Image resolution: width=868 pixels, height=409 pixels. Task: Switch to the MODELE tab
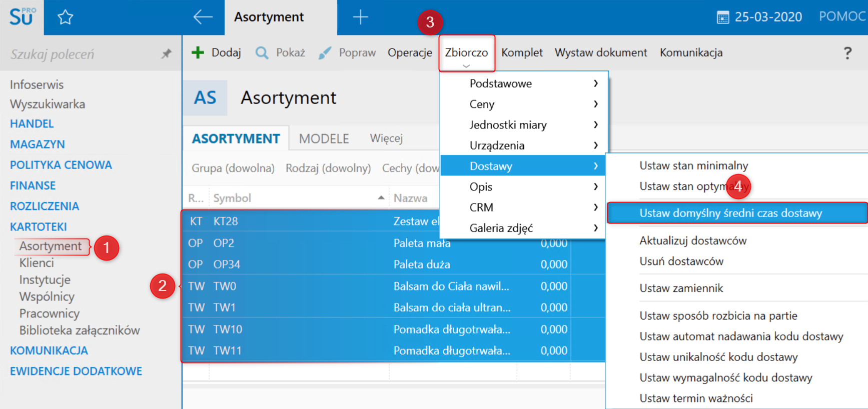[324, 138]
